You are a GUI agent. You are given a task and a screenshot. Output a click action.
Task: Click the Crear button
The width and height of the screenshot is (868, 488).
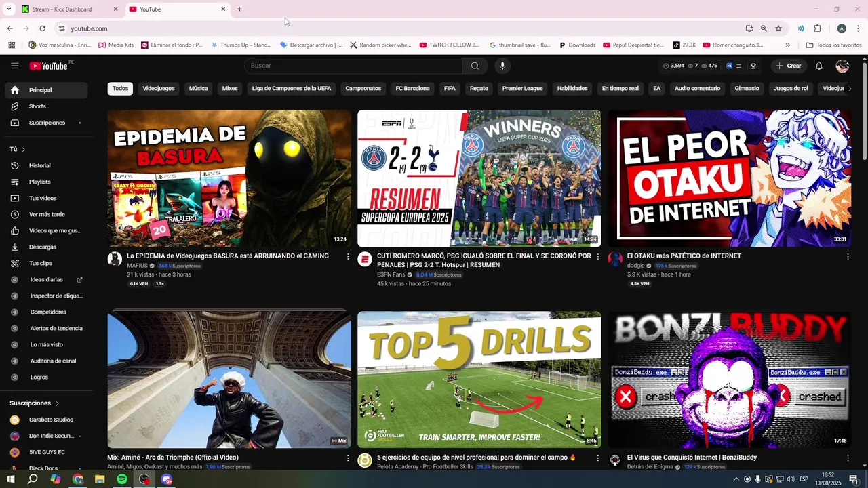point(789,66)
